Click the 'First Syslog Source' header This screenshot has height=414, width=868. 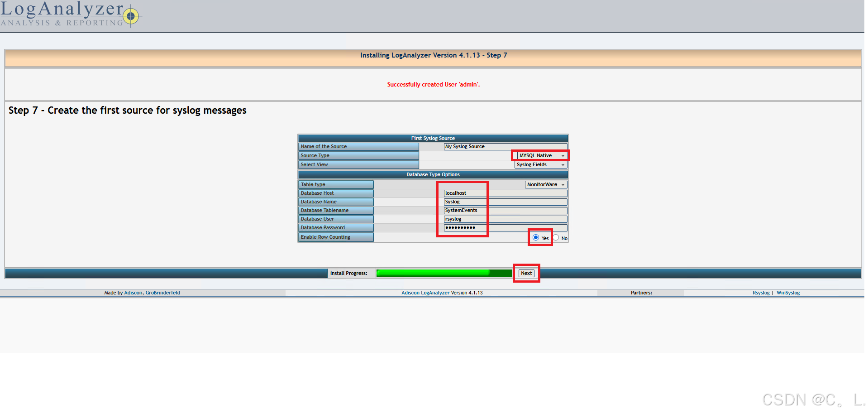click(x=433, y=139)
